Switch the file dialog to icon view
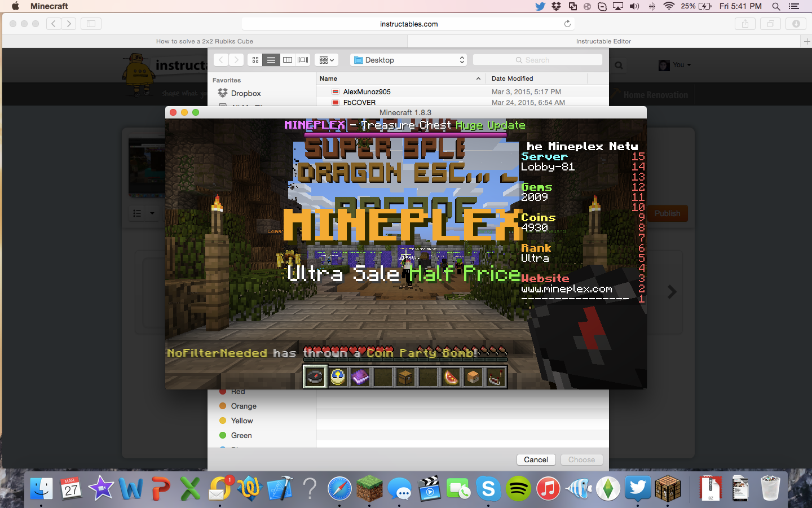812x508 pixels. [255, 59]
